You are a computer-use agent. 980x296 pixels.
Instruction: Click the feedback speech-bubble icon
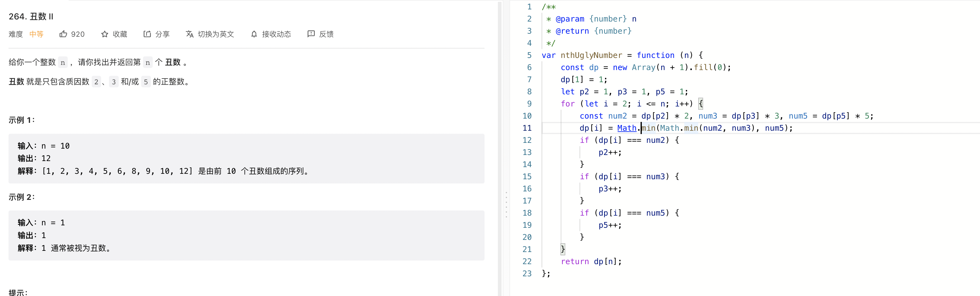coord(311,34)
